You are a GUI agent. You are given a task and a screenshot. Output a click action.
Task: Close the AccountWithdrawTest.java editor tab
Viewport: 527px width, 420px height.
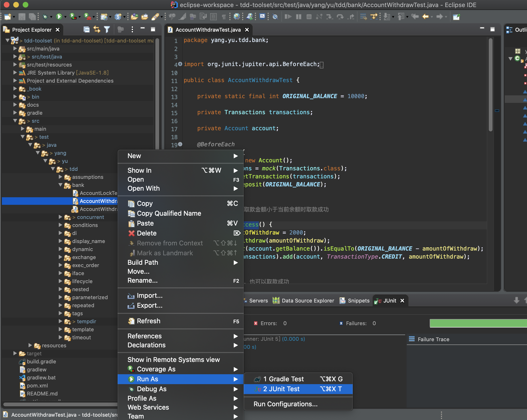click(247, 29)
